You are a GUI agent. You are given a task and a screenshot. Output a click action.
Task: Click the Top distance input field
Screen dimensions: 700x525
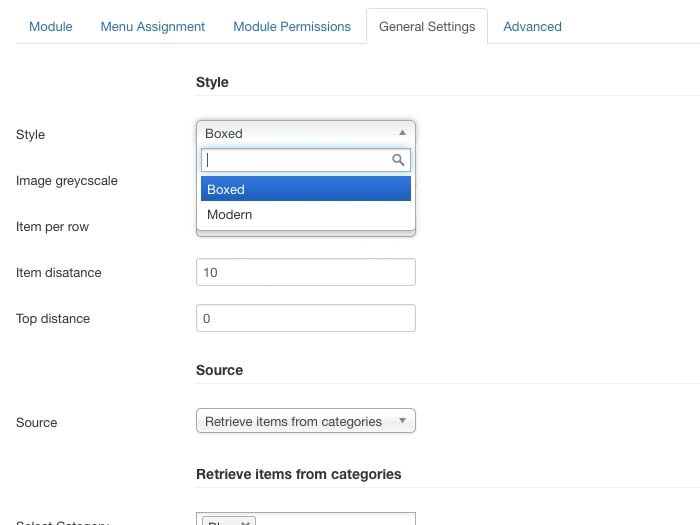tap(305, 318)
